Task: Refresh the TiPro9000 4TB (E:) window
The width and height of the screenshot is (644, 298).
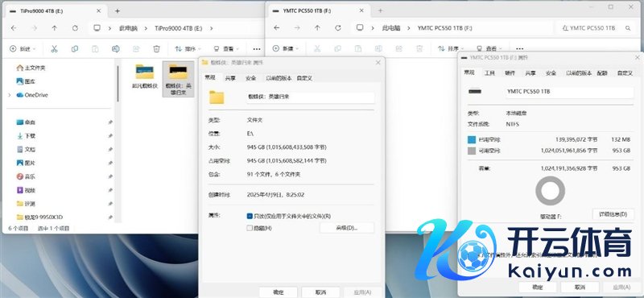Action: pyautogui.click(x=75, y=28)
